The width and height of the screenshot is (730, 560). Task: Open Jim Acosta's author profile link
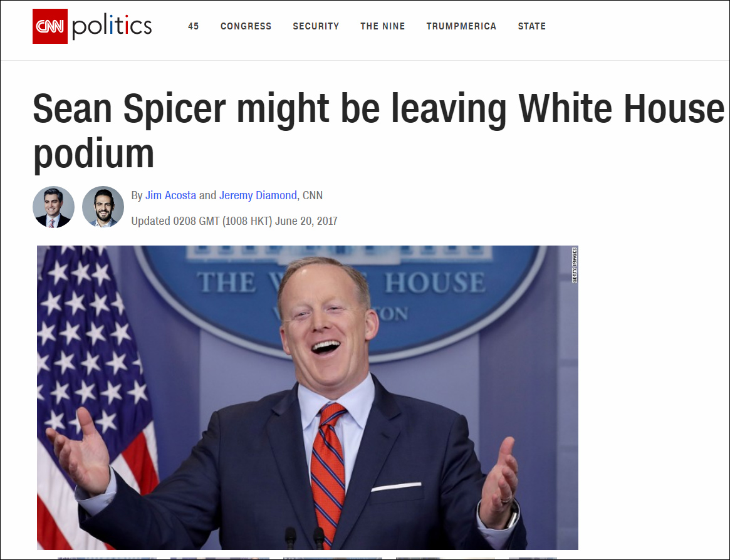click(x=170, y=195)
